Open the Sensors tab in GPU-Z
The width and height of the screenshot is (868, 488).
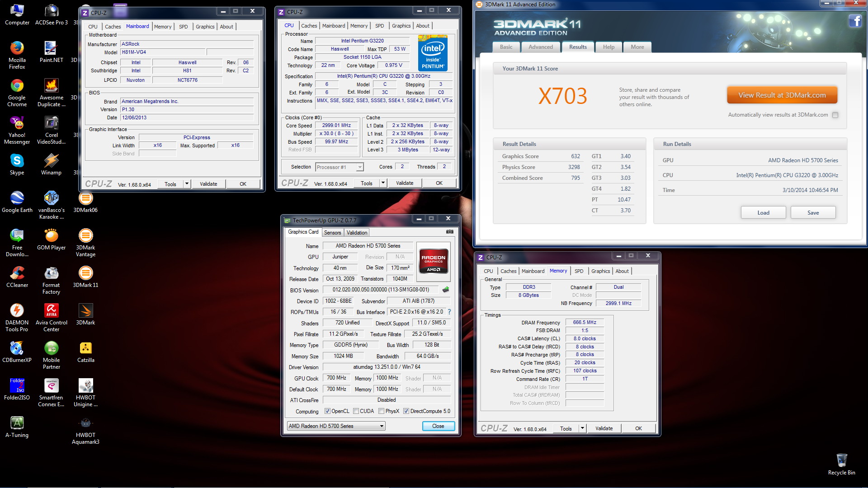point(332,233)
